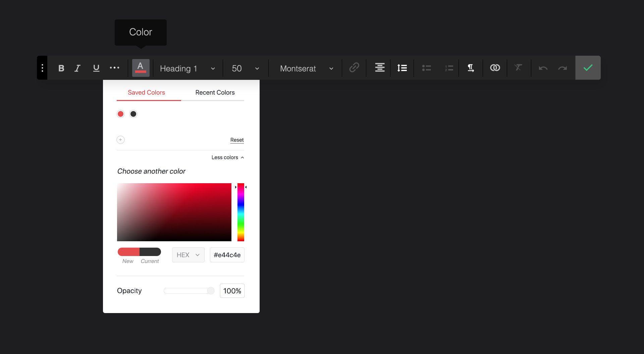
Task: Confirm edits with the green checkmark
Action: pyautogui.click(x=588, y=68)
